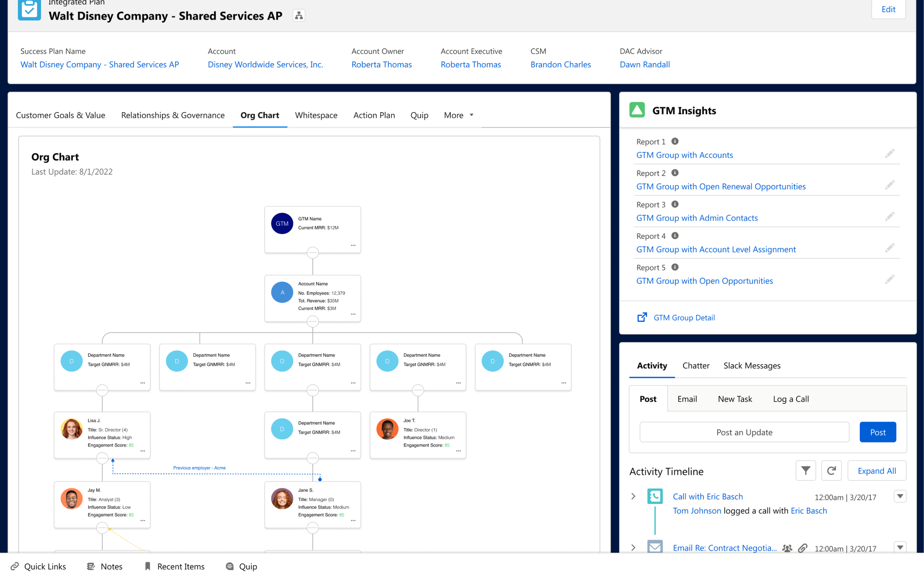
Task: Expand the Call with Eric Basch entry
Action: point(633,496)
